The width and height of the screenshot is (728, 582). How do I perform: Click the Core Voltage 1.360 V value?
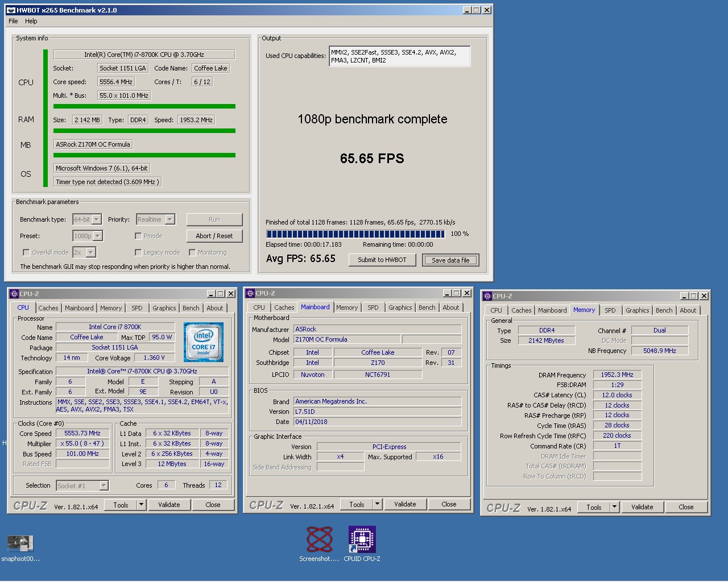tap(154, 358)
